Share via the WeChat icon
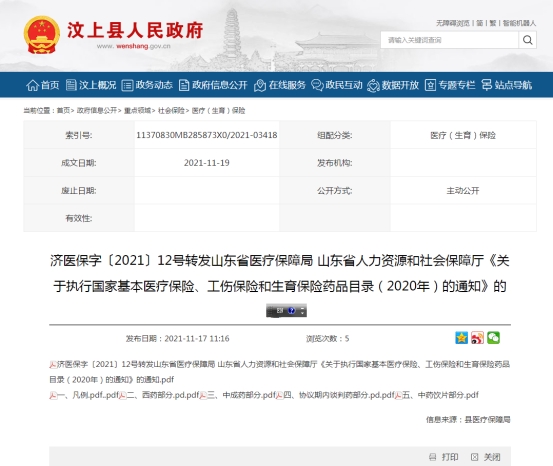This screenshot has height=466, width=553. click(493, 338)
